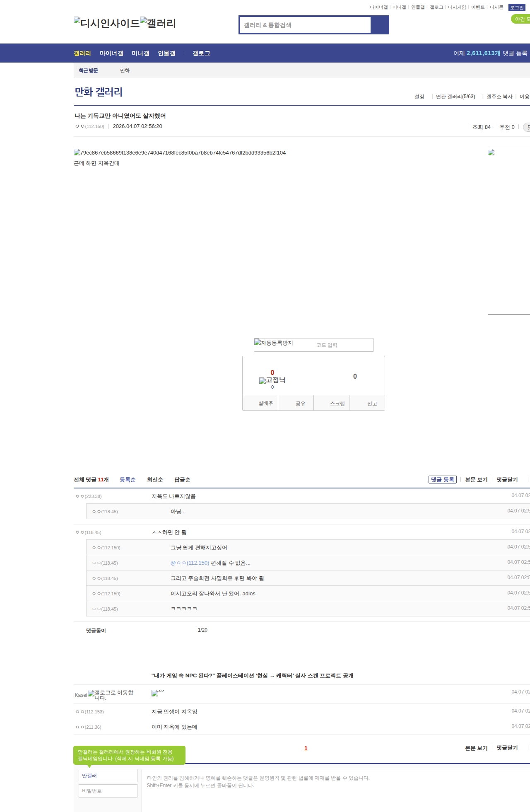Viewport: 530px width, 812px height.
Task: Click the blue search button beside search field
Action: 380,25
